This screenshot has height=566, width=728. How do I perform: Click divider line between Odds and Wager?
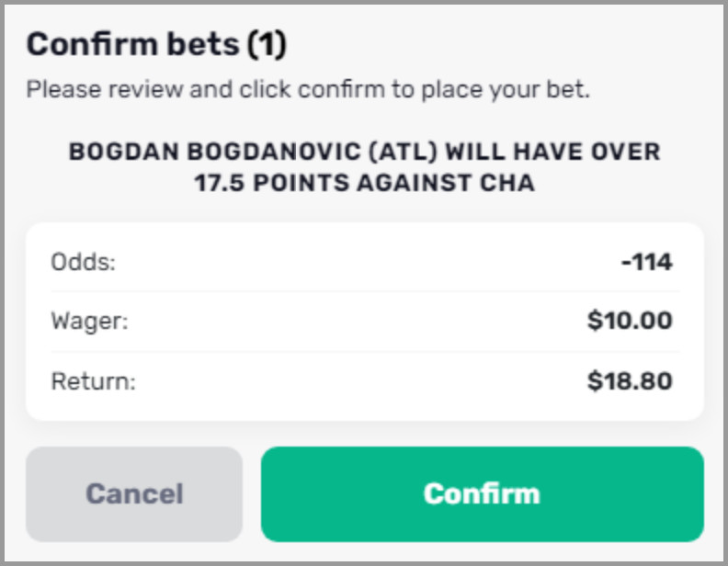pos(364,292)
